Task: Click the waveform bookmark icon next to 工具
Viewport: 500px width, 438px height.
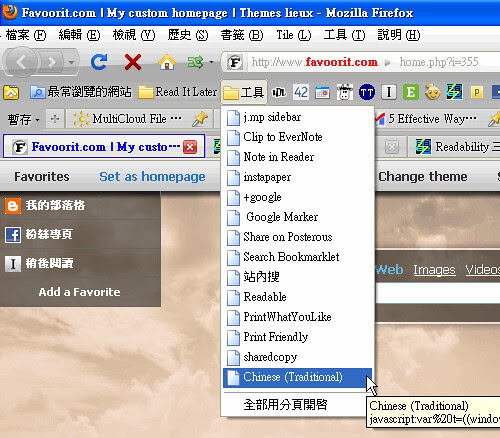Action: point(279,92)
